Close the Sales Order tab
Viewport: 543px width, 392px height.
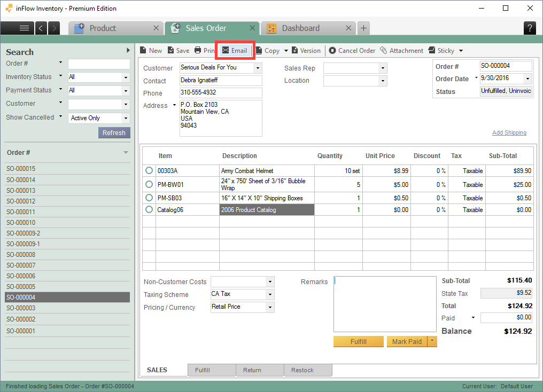click(252, 28)
